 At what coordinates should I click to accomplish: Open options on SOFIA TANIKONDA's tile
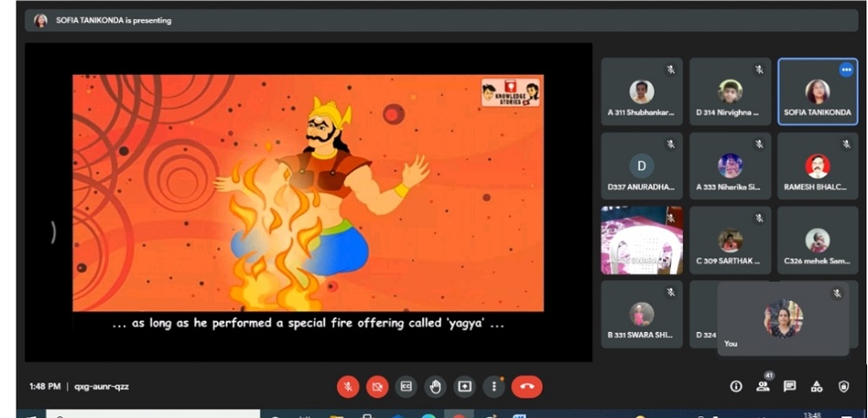[845, 69]
